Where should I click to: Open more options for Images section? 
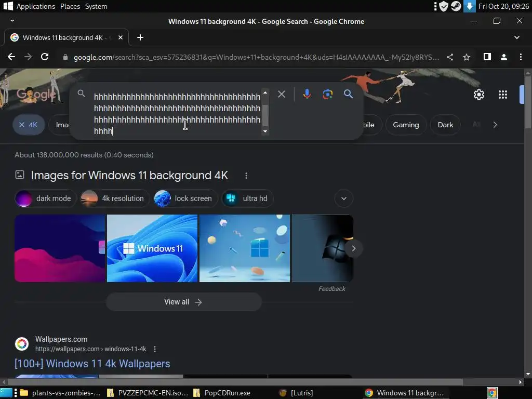click(246, 176)
